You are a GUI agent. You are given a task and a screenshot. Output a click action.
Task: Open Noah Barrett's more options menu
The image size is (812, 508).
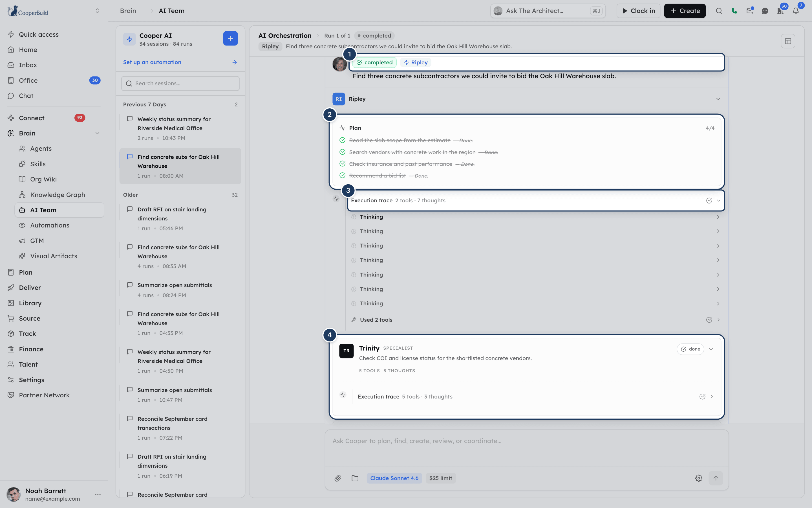point(98,494)
